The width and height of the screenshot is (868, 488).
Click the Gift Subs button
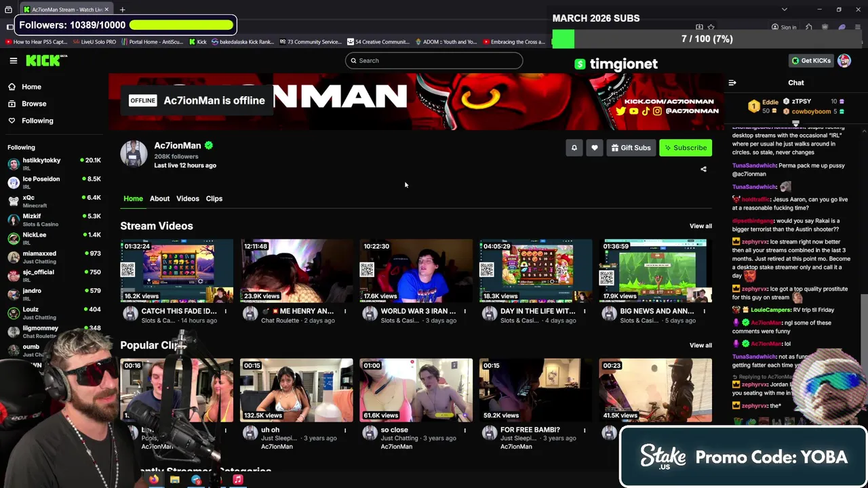(631, 148)
